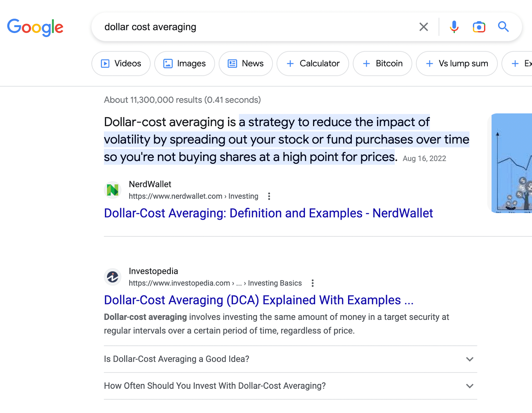Screen dimensions: 532x413
Task: Expand "Is Dollar-Cost Averaging a Good Idea?"
Action: click(469, 359)
